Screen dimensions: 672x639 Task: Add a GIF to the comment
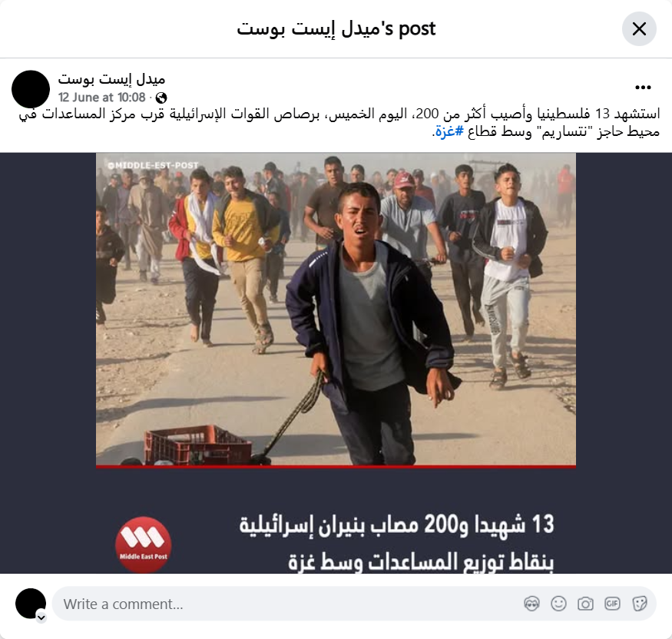click(612, 604)
